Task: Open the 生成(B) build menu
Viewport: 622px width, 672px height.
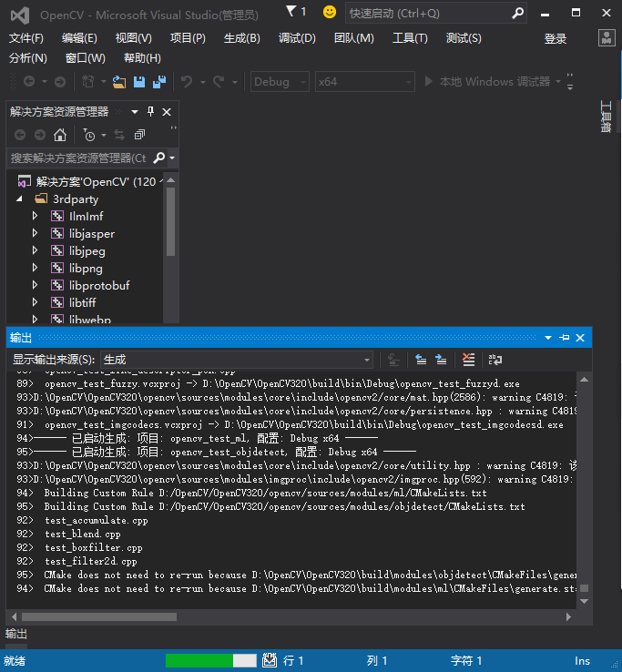Action: [x=241, y=38]
